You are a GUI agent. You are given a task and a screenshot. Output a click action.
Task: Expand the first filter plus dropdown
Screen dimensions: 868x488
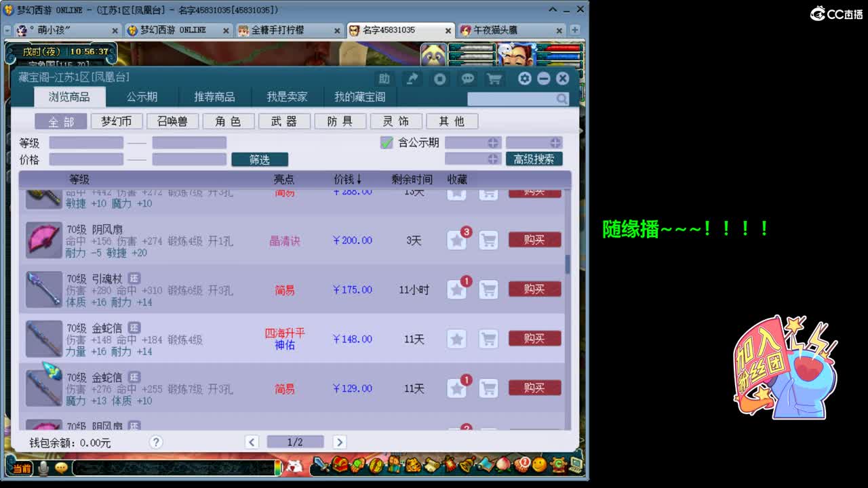coord(493,142)
